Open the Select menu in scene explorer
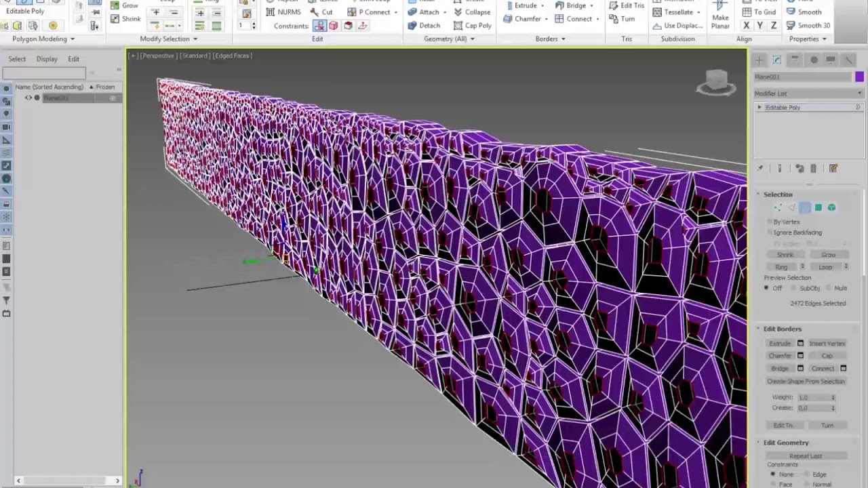The image size is (868, 488). pos(17,59)
